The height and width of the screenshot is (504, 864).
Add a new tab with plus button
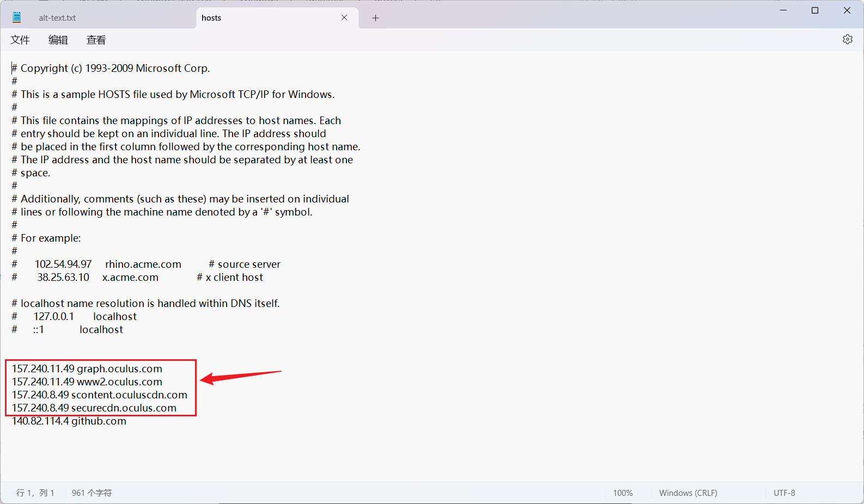tap(375, 18)
